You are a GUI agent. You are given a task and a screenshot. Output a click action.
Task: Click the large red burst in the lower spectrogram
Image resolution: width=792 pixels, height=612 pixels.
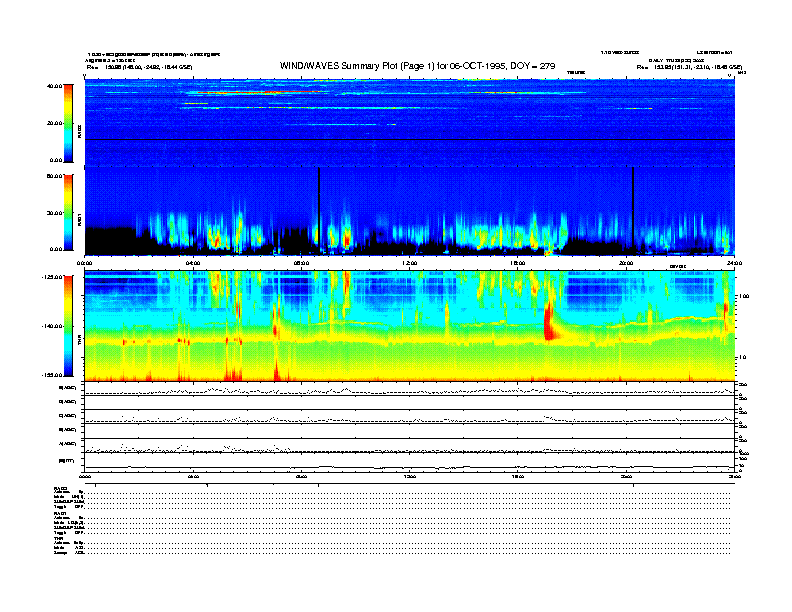pyautogui.click(x=550, y=321)
